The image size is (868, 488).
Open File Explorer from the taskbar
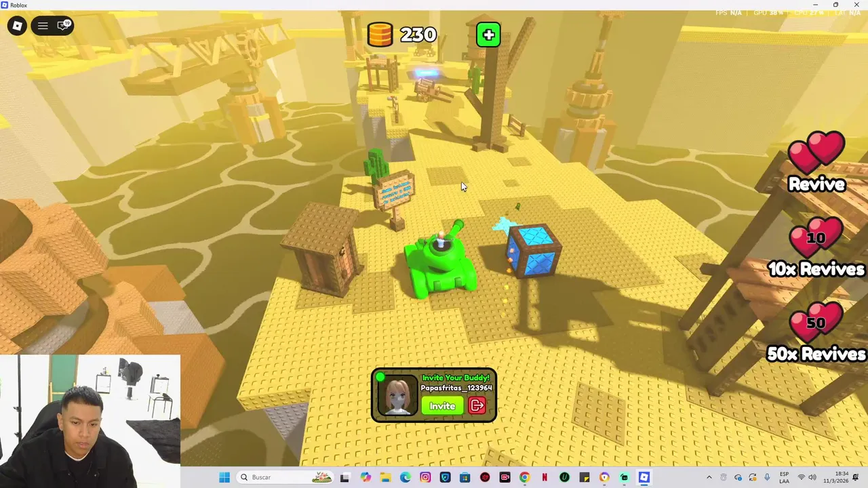click(385, 477)
